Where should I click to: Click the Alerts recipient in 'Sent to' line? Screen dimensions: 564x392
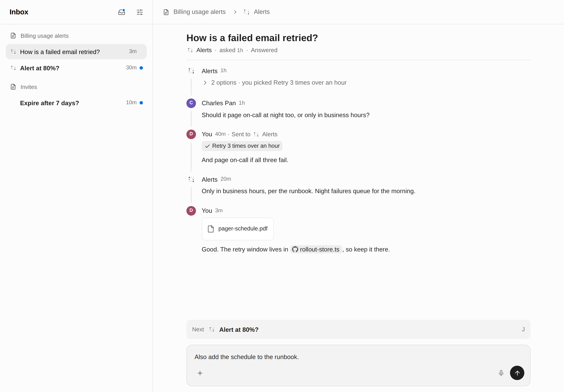click(x=270, y=134)
